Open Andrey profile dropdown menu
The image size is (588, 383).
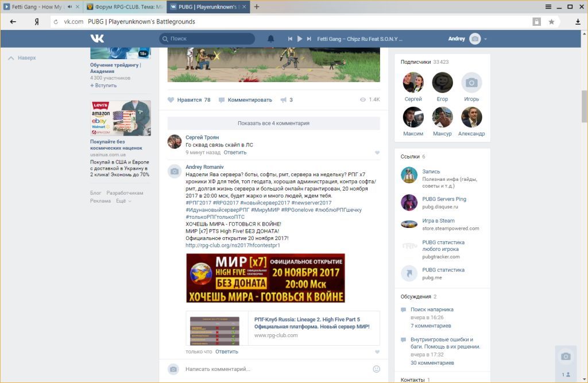coord(467,38)
